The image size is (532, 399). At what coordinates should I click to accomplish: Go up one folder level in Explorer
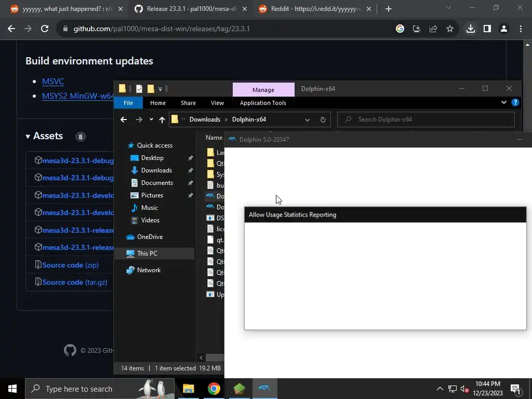(162, 119)
